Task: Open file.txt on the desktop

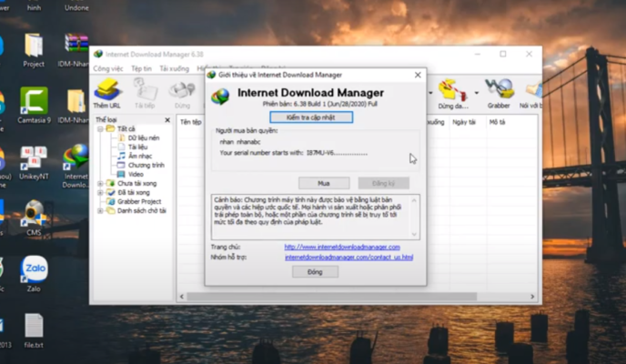Action: (x=34, y=330)
